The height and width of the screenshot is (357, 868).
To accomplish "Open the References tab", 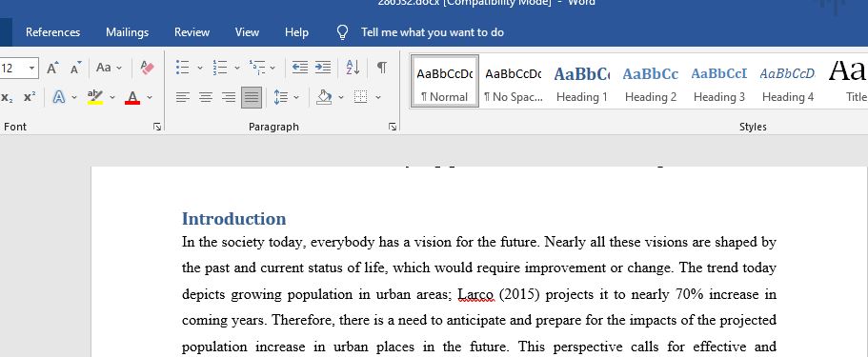I will pos(52,32).
